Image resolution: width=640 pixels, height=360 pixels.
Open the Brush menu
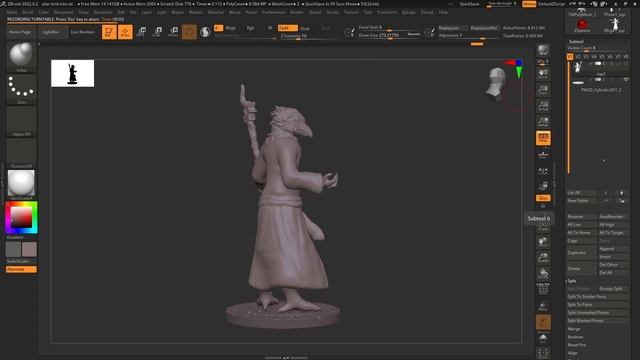point(28,12)
